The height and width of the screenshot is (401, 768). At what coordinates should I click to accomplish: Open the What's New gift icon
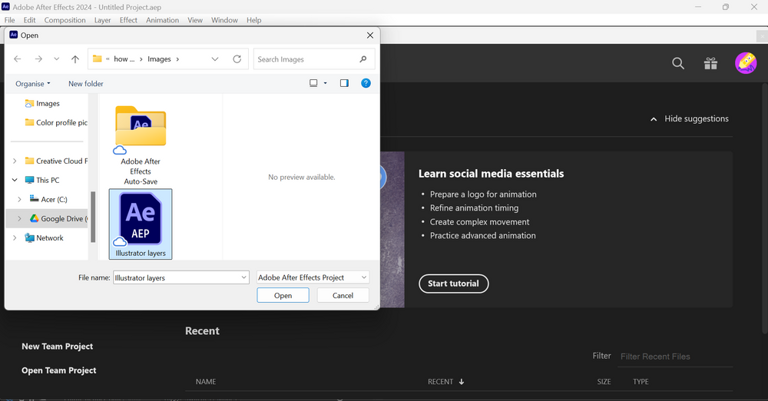(711, 63)
